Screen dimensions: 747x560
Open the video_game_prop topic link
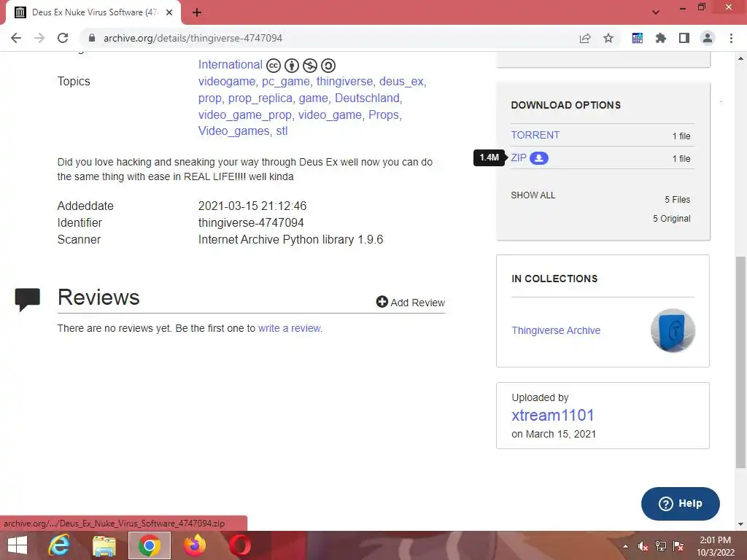[245, 114]
